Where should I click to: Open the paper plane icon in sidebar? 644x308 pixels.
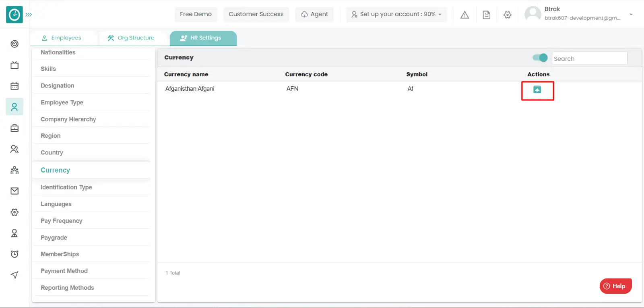point(14,275)
